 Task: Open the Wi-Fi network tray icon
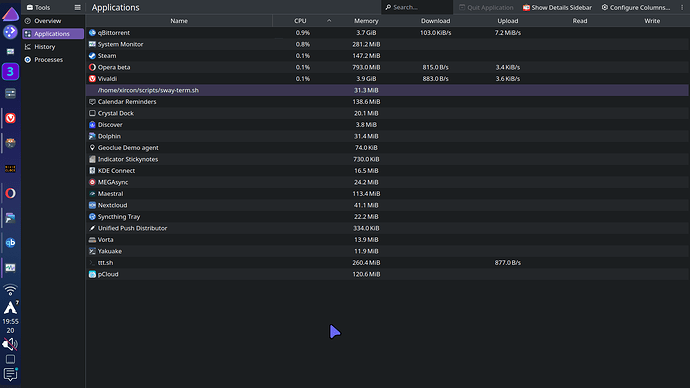point(11,290)
